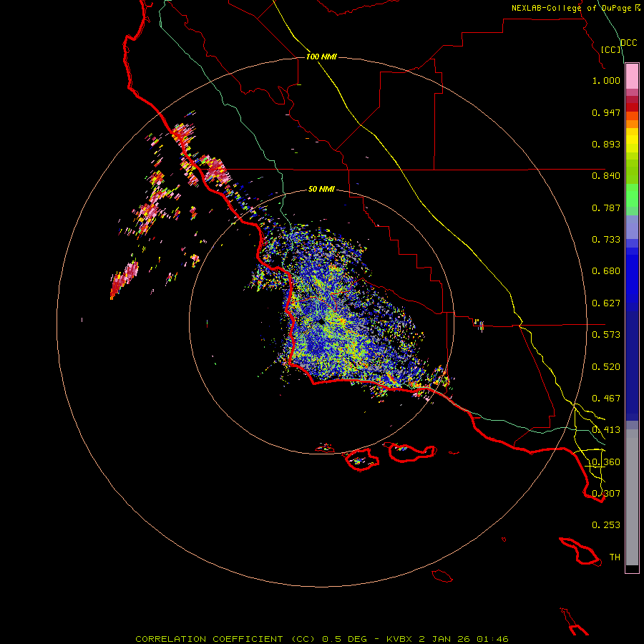
Task: Click the KVBX station identifier in caption
Action: (399, 639)
